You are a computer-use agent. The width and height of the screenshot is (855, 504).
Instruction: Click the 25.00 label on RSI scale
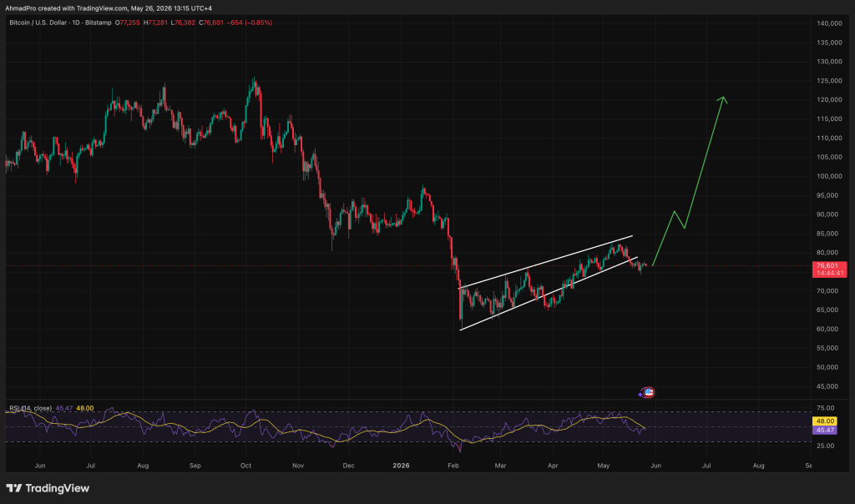point(826,446)
